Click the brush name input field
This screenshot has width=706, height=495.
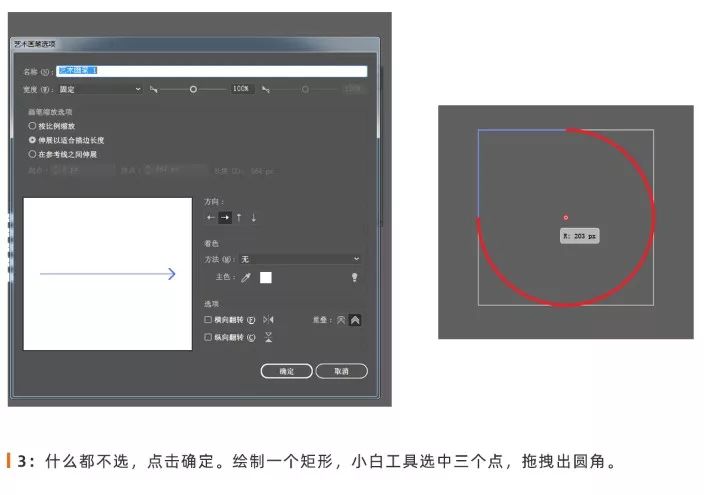(x=212, y=71)
